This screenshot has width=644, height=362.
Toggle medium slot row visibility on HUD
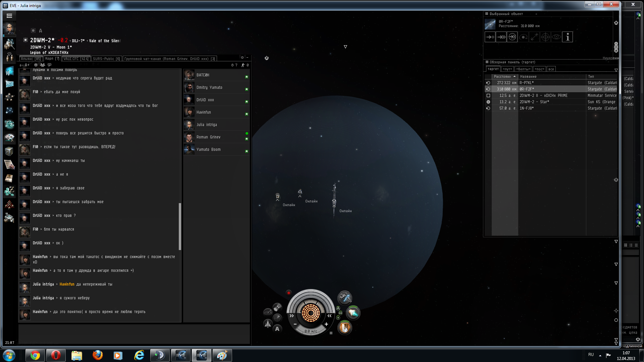(x=340, y=313)
